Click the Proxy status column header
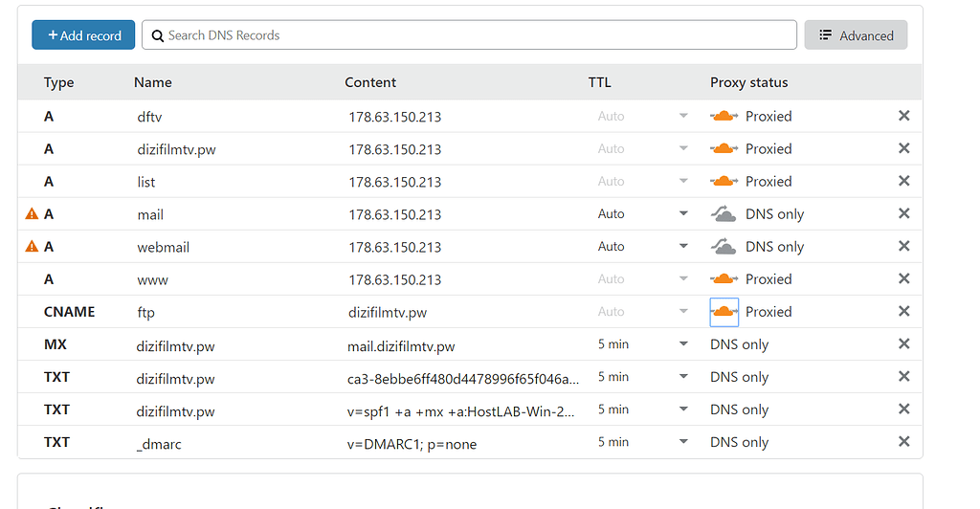Screen dimensions: 980x509 click(748, 82)
